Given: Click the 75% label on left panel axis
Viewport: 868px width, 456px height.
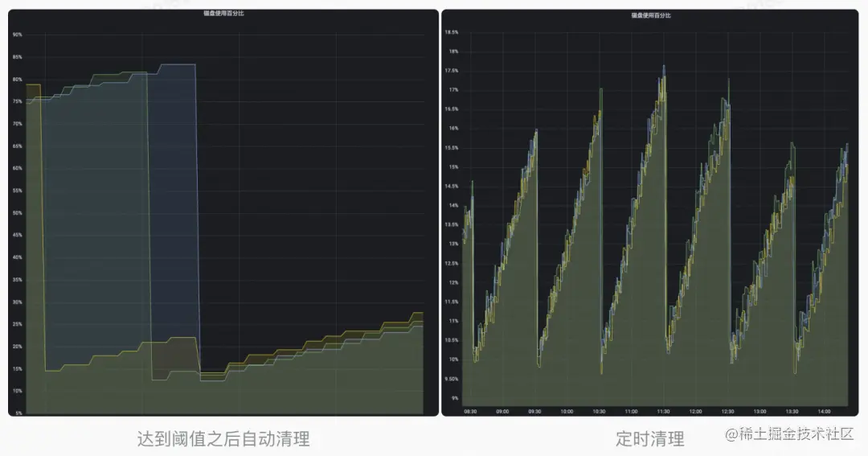Looking at the screenshot, I should tap(18, 101).
